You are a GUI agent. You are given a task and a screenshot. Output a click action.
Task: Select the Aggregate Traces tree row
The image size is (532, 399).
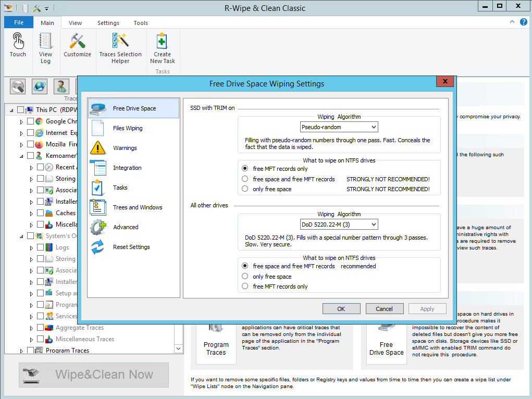click(80, 328)
